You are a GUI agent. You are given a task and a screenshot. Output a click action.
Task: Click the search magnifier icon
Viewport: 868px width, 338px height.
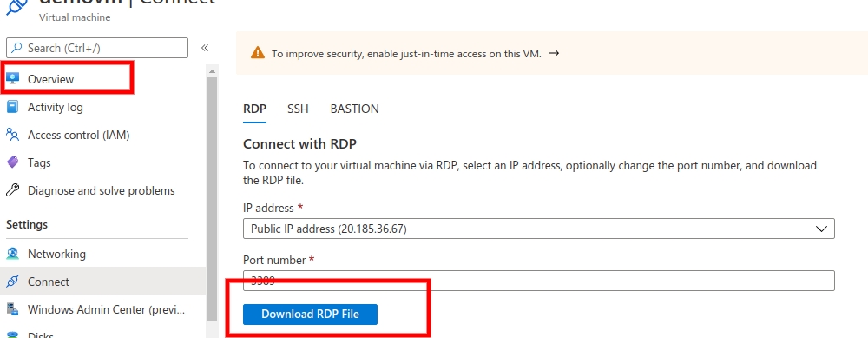click(x=17, y=48)
